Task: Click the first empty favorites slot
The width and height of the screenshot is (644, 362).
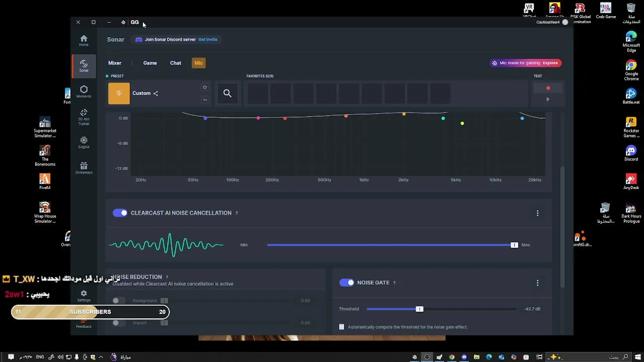Action: pos(258,94)
